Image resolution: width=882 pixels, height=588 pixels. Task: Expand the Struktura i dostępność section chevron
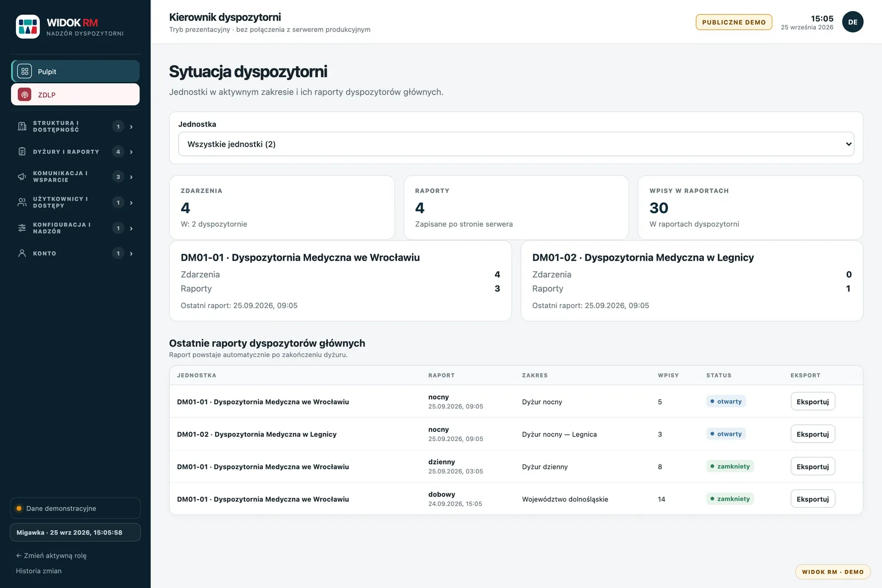tap(131, 127)
